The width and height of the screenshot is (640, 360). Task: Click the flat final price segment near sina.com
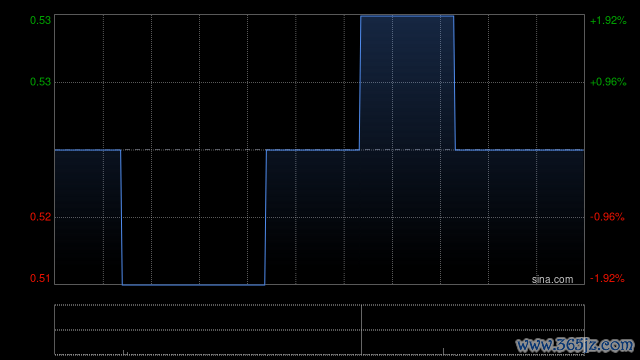coord(520,150)
